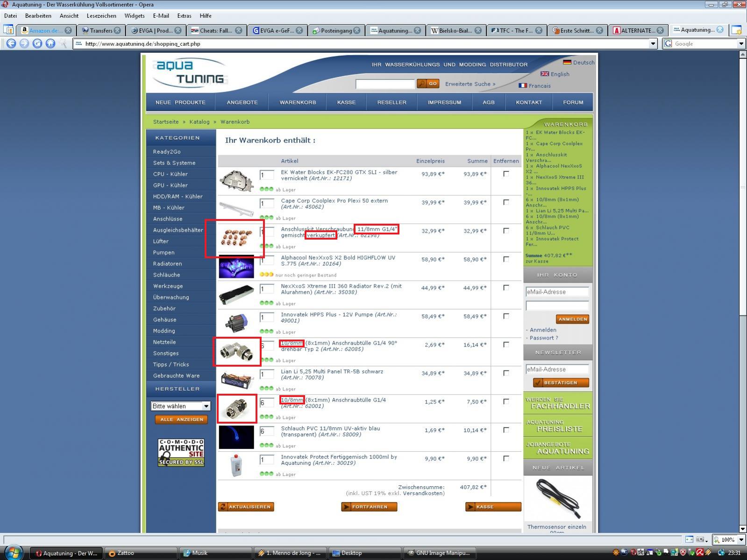Check remove box for Anschlusskit Verschraubung
The width and height of the screenshot is (747, 560).
506,231
